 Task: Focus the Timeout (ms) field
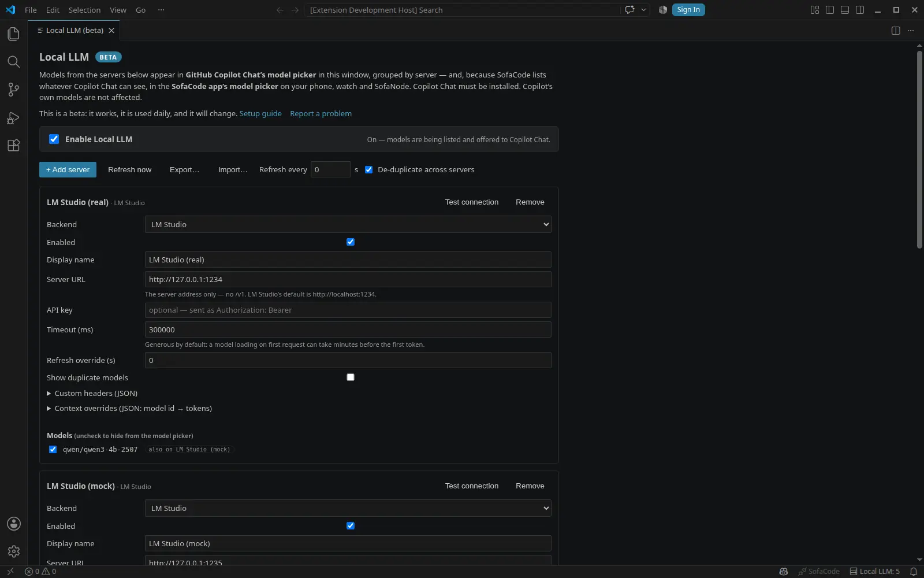click(348, 329)
